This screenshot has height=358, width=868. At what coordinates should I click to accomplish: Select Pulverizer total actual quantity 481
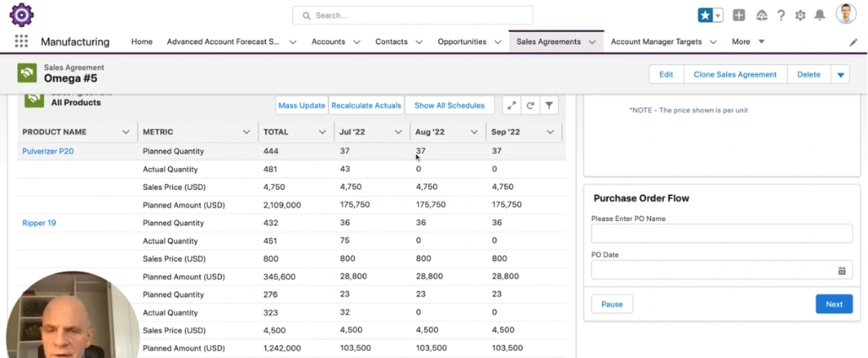pyautogui.click(x=270, y=169)
